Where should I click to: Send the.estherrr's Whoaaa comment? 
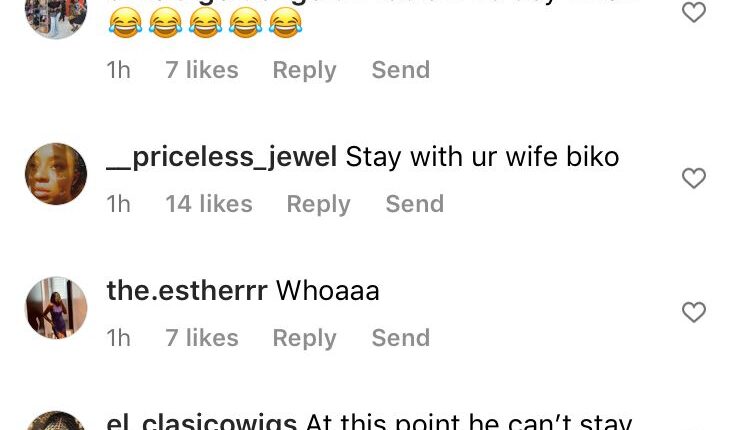pos(401,338)
